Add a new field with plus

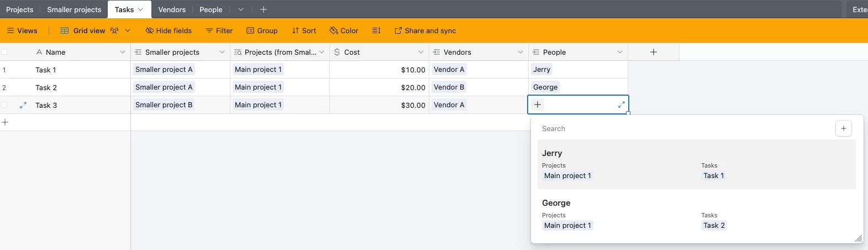654,52
